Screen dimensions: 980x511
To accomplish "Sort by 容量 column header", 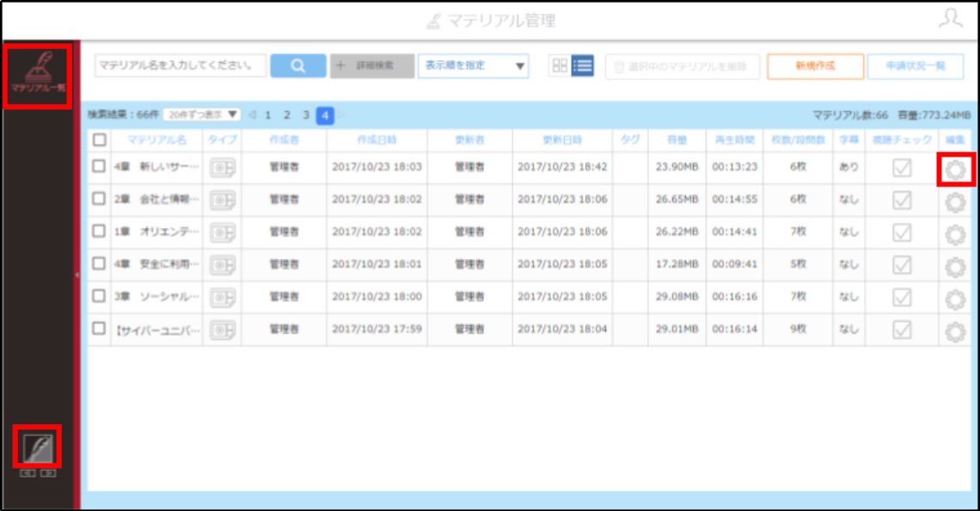I will pyautogui.click(x=677, y=140).
